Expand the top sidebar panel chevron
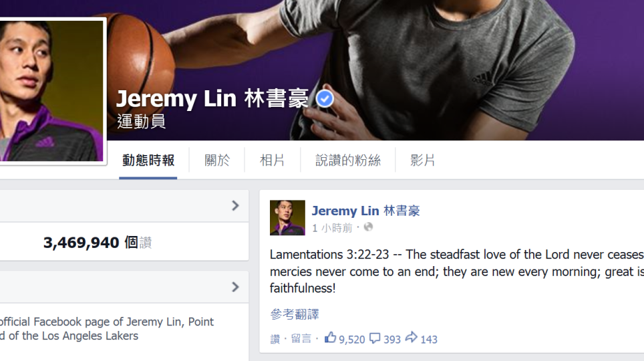The height and width of the screenshot is (361, 644). (235, 206)
